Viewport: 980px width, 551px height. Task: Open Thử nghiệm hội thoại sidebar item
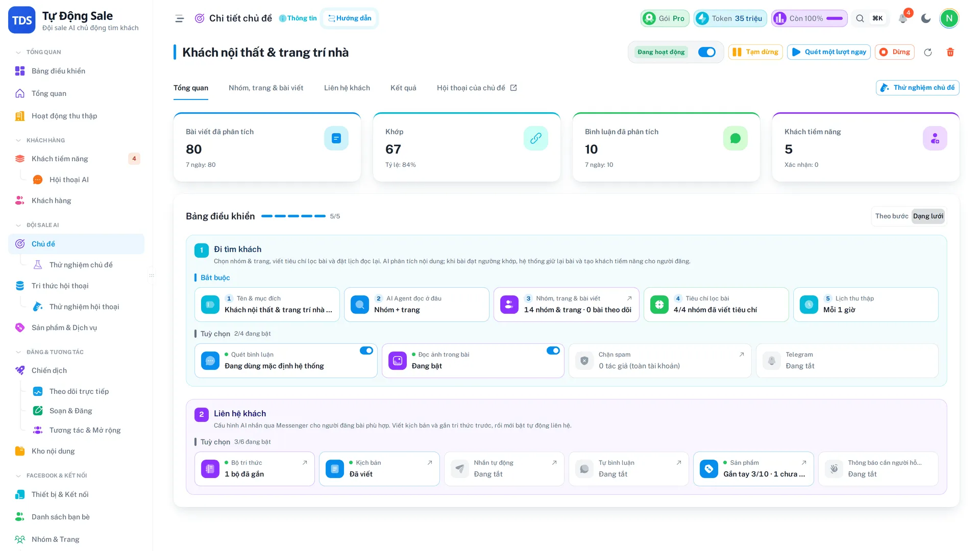(84, 307)
